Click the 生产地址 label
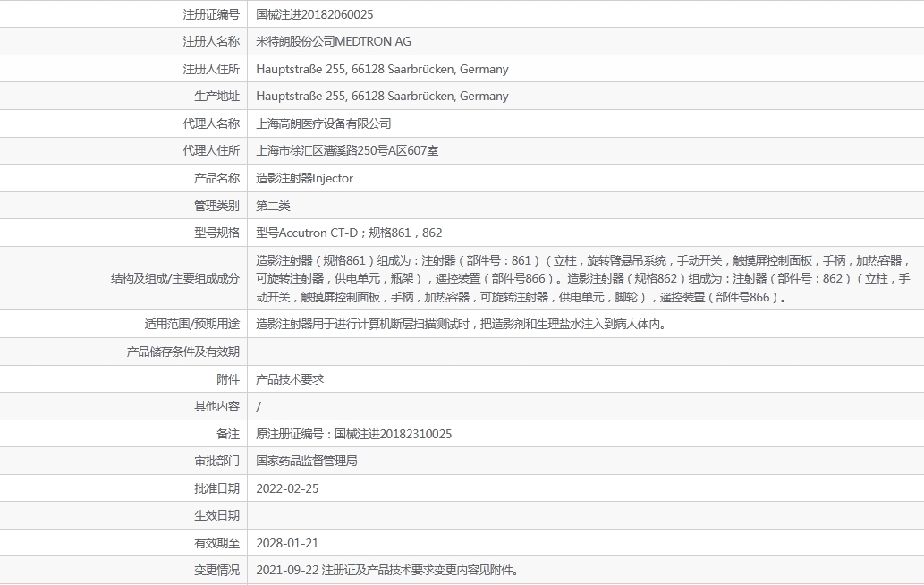 (x=216, y=96)
